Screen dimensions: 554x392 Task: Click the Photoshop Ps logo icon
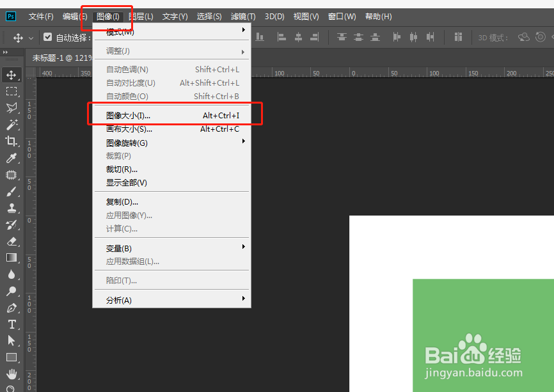point(11,16)
